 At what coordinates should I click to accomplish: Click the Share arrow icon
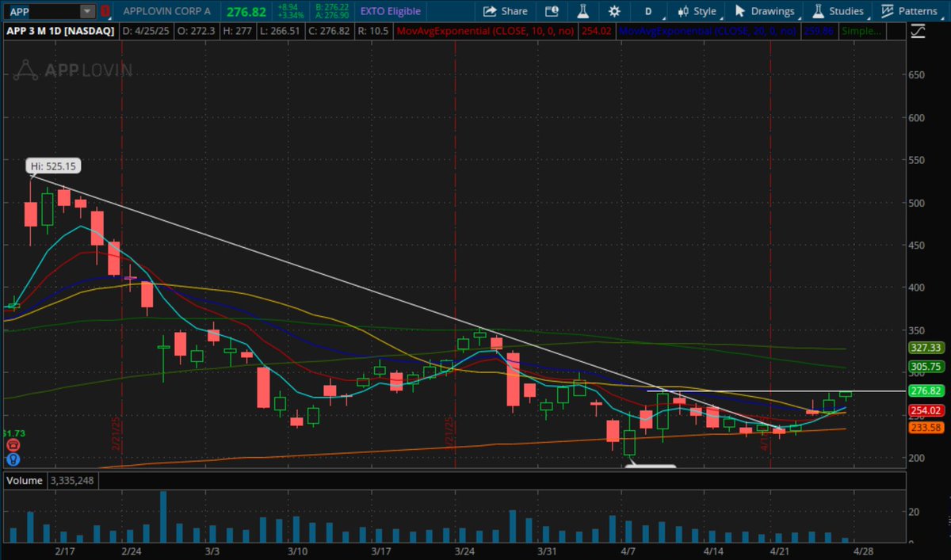(x=490, y=11)
